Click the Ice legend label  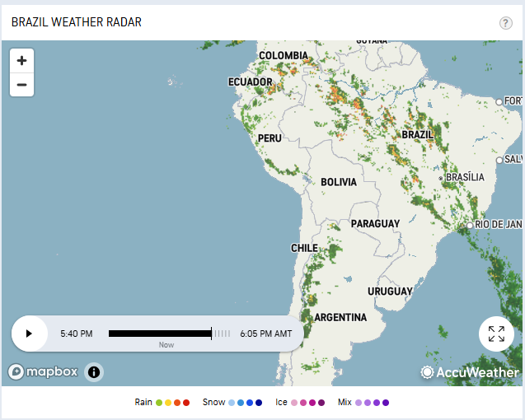pos(281,402)
